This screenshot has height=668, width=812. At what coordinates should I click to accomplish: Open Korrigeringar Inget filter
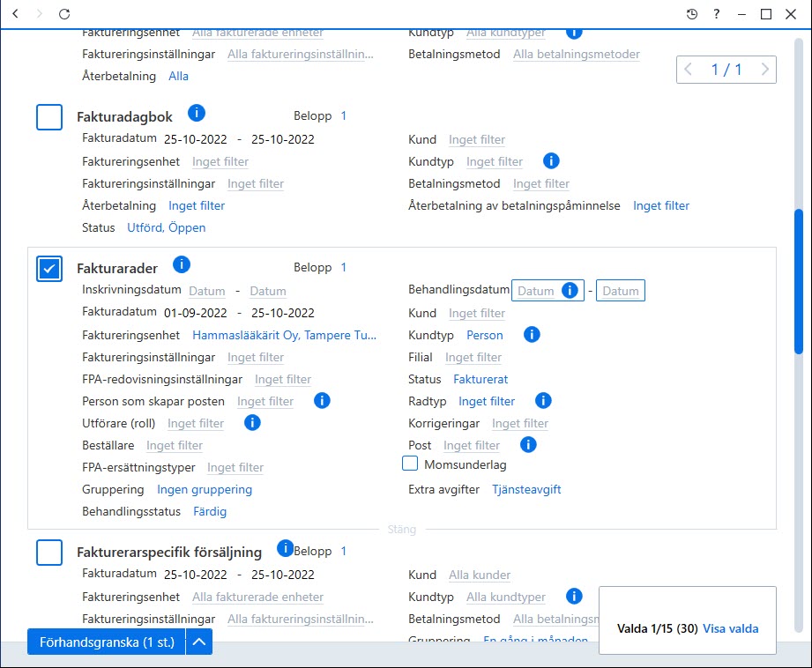(520, 424)
